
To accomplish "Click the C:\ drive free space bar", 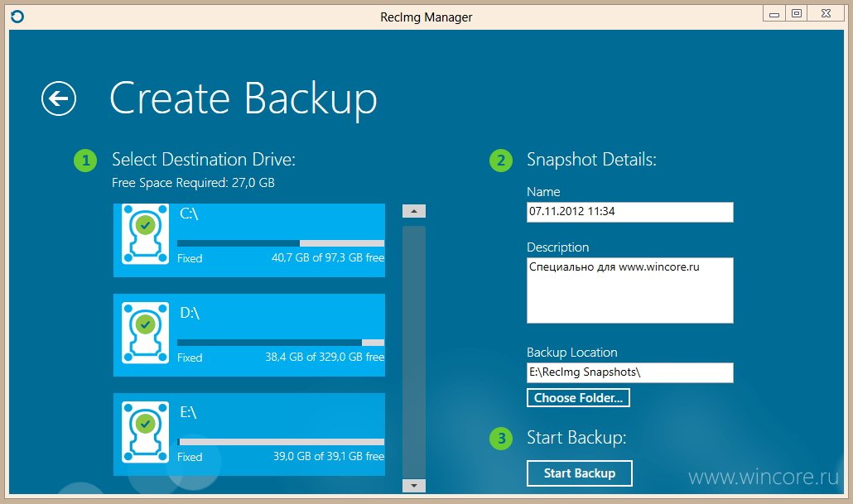I will tap(281, 243).
